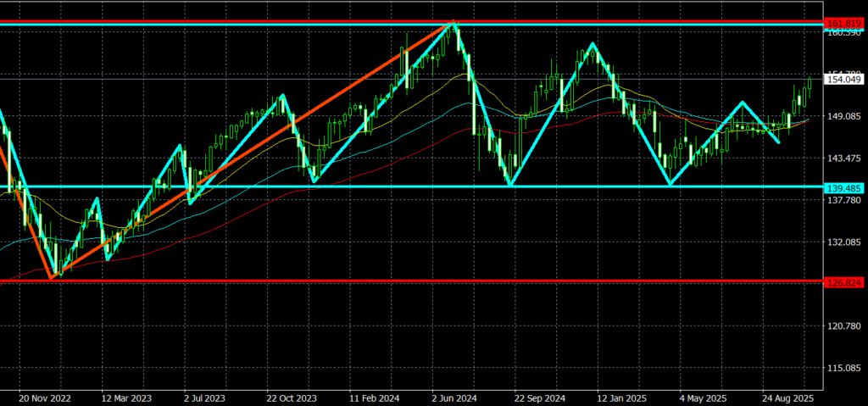Click the cyan 139.485 price label
Screen dimensions: 868x406
pyautogui.click(x=844, y=186)
